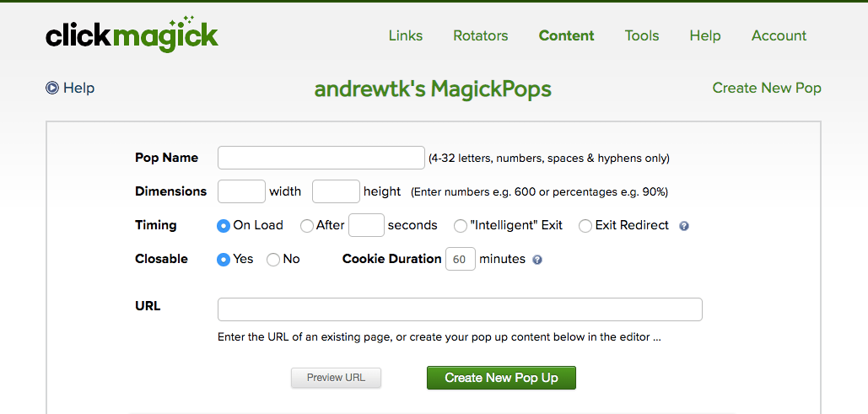Select the On Load timing option
868x414 pixels.
[x=224, y=226]
